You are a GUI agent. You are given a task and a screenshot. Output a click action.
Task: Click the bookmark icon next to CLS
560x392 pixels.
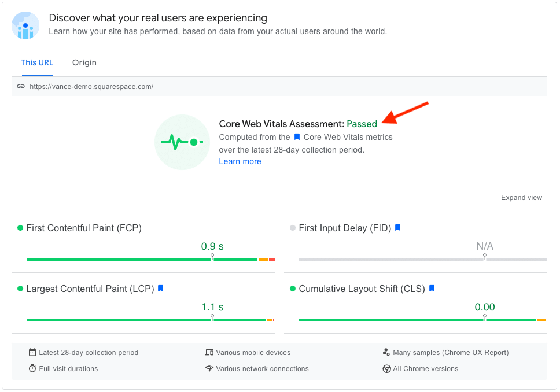(x=432, y=289)
